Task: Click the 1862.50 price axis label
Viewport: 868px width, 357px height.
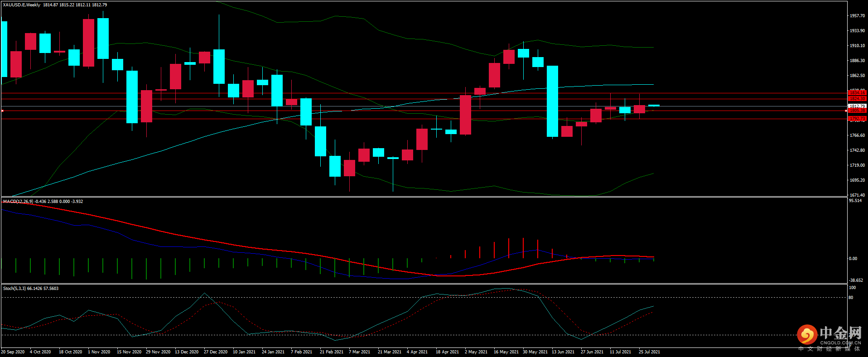Action: pos(858,76)
